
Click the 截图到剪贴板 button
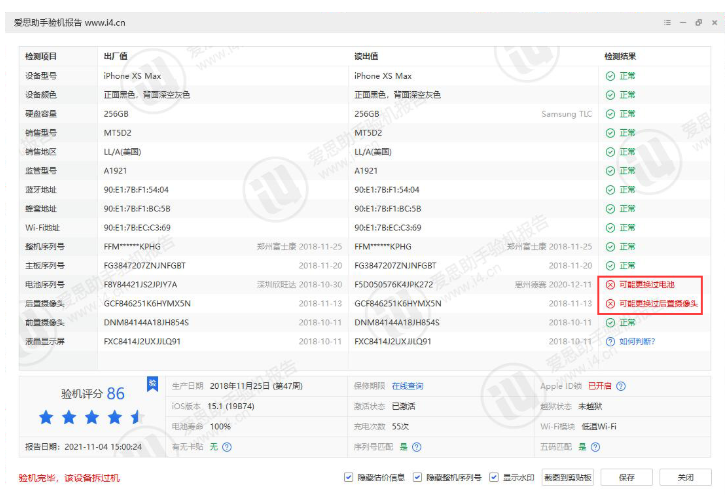pos(568,477)
